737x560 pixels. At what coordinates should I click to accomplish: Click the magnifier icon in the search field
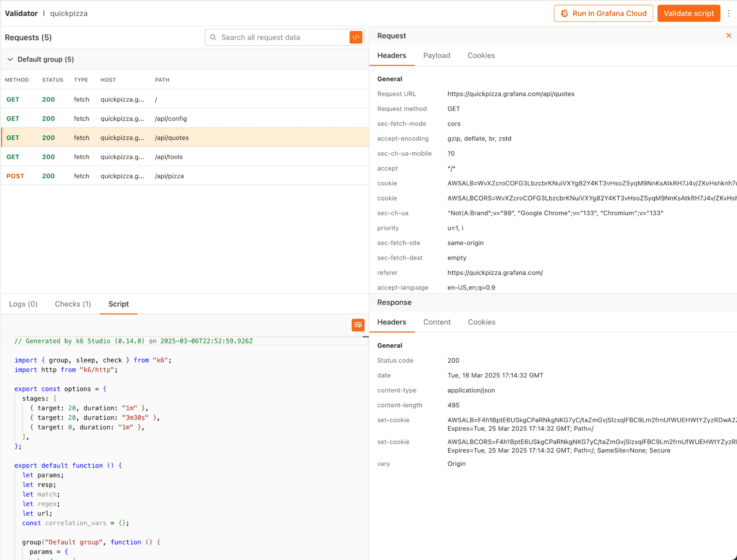[213, 37]
